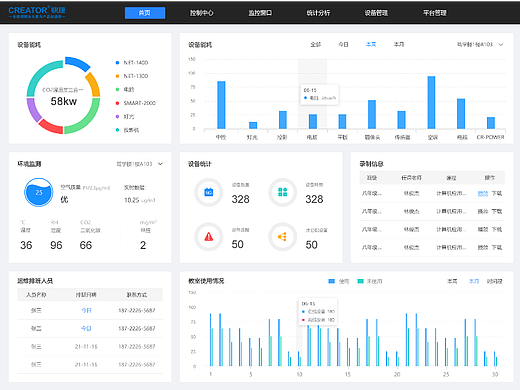
Task: Click the tallest bar above 空调
Action: [x=431, y=102]
